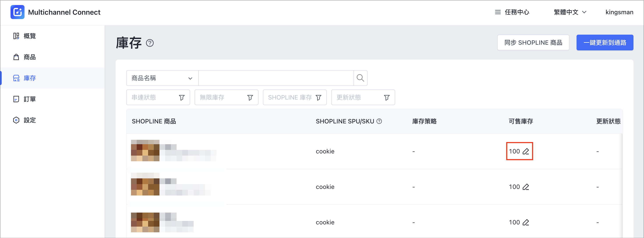Viewport: 644px width, 238px height.
Task: Click the funnel icon in SHOPLINE 庫存 filter
Action: 318,98
